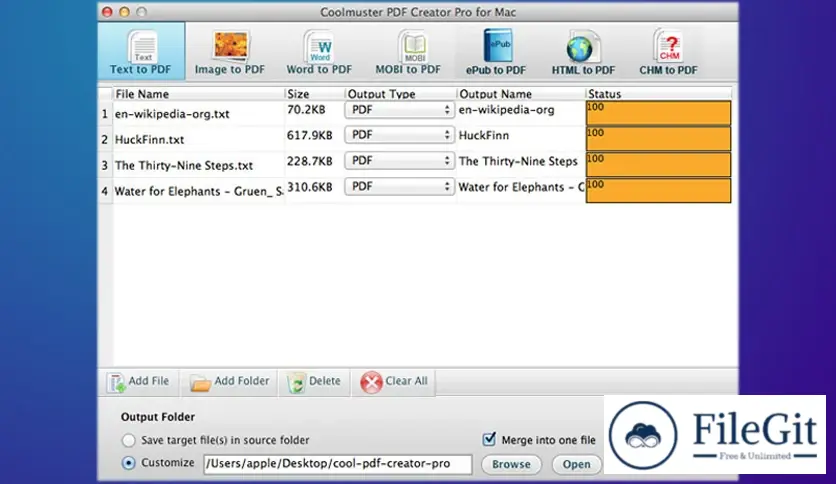Image resolution: width=836 pixels, height=484 pixels.
Task: Click the 310.6KB size cell
Action: pos(310,187)
